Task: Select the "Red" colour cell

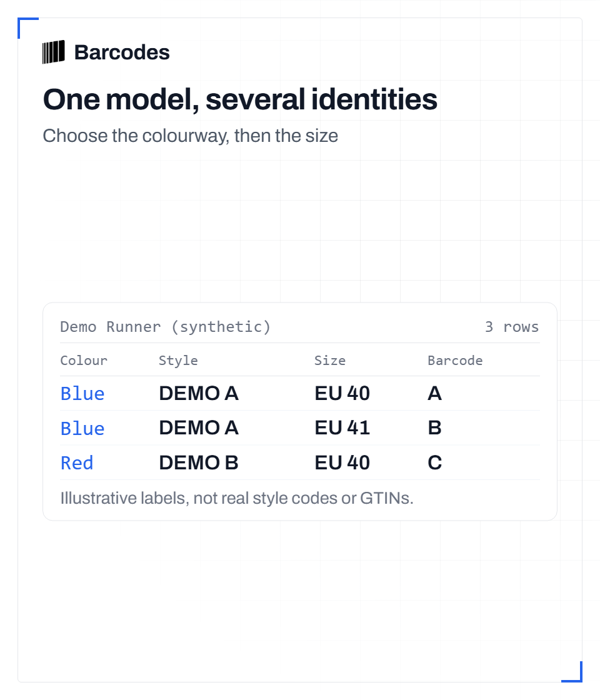Action: [77, 463]
